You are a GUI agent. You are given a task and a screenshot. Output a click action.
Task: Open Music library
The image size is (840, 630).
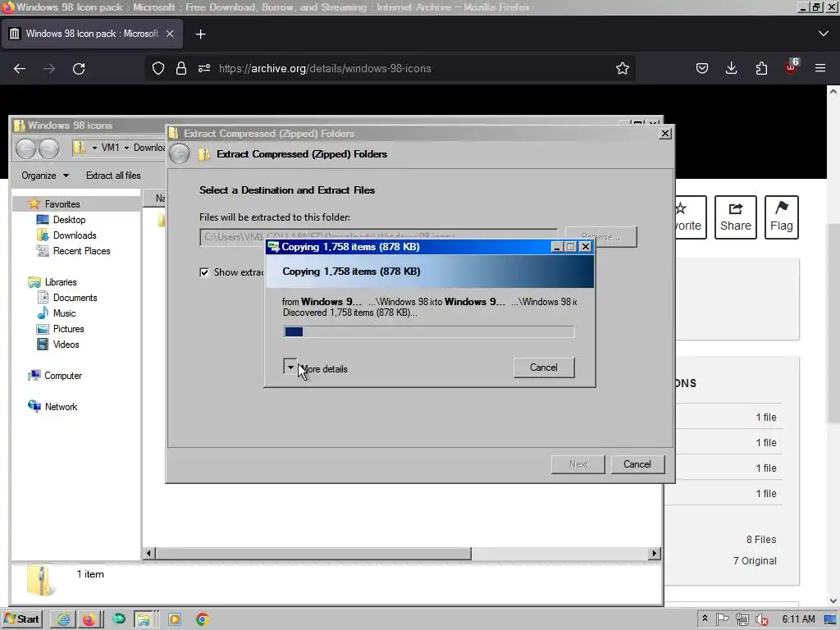[x=64, y=313]
